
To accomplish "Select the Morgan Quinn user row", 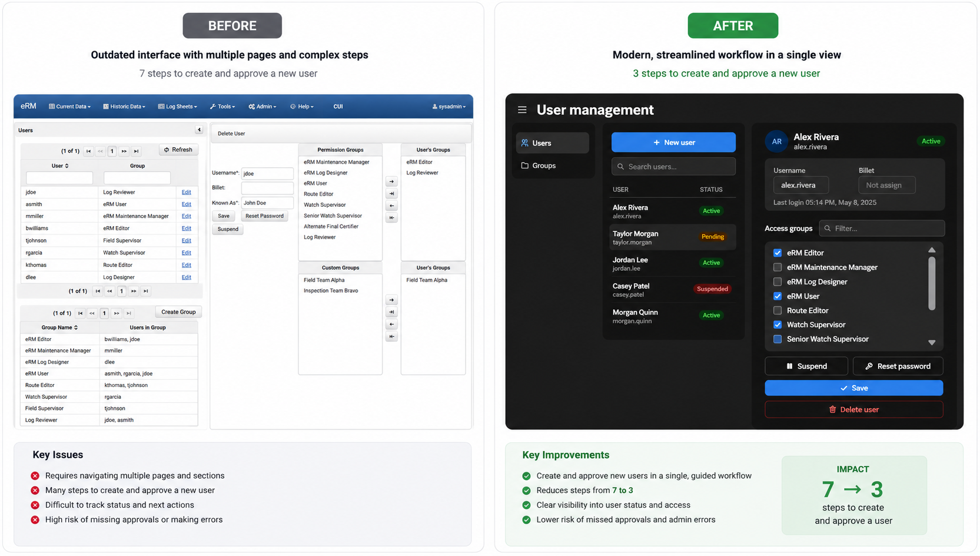I will click(x=673, y=316).
